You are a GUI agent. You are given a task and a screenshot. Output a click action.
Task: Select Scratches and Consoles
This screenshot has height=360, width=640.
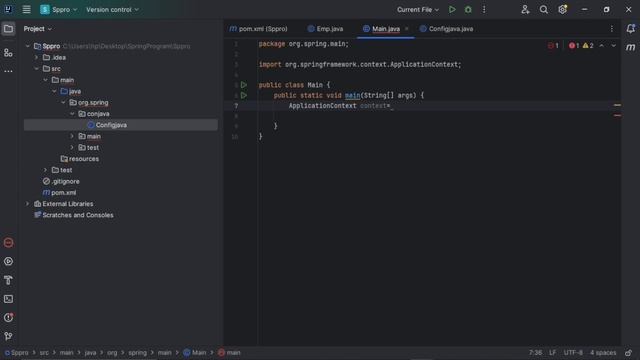[73, 215]
